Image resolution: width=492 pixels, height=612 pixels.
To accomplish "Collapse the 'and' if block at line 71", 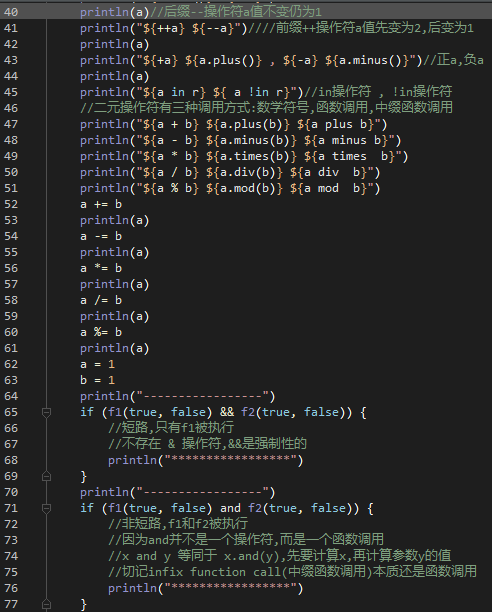I will click(x=46, y=508).
